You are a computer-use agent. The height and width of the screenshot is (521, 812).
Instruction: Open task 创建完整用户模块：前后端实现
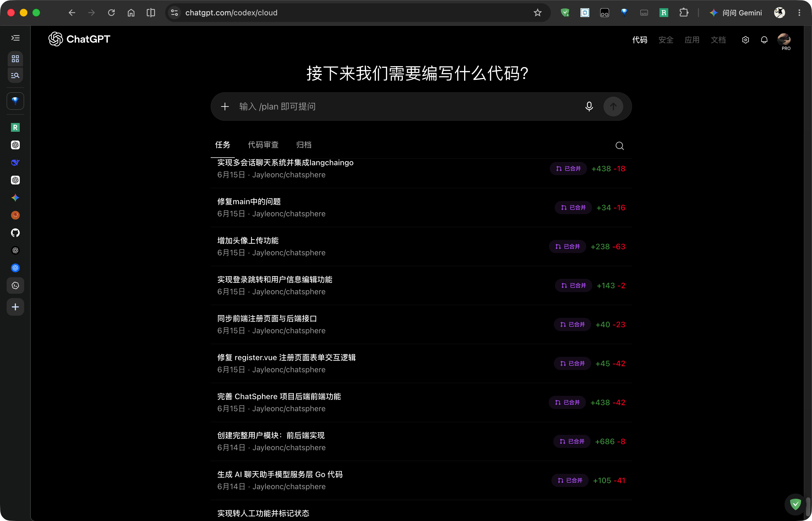(x=421, y=441)
